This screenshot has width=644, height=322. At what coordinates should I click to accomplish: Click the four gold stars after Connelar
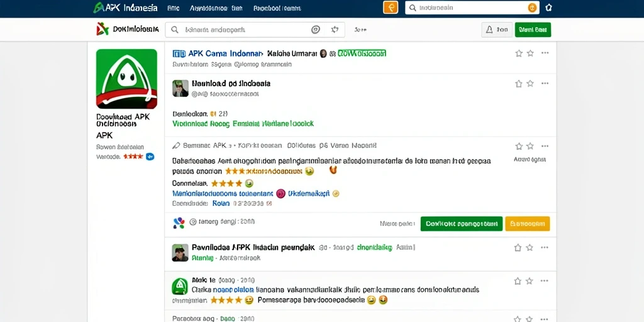point(226,184)
